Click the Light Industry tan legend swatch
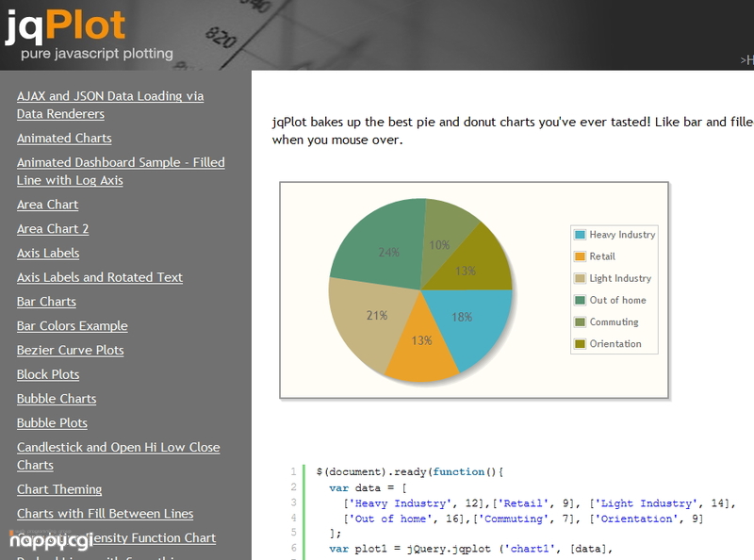 [x=580, y=278]
